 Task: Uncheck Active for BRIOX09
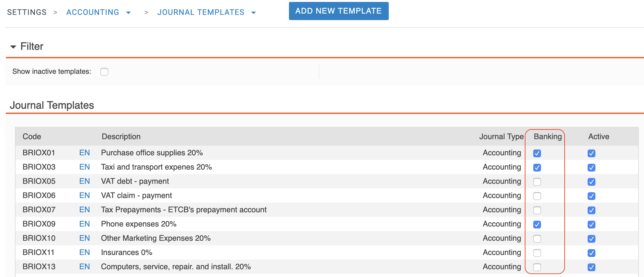[x=592, y=225]
